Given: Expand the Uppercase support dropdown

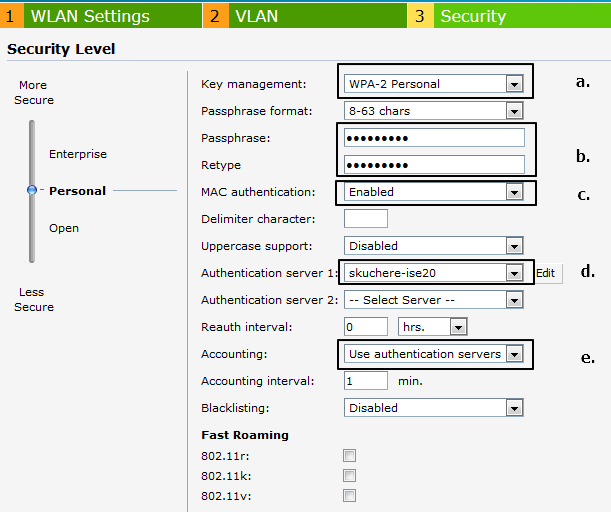Looking at the screenshot, I should coord(433,246).
